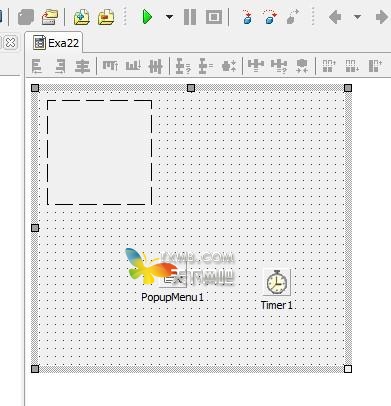Align left edges of selected components
The height and width of the screenshot is (406, 391).
(x=37, y=66)
